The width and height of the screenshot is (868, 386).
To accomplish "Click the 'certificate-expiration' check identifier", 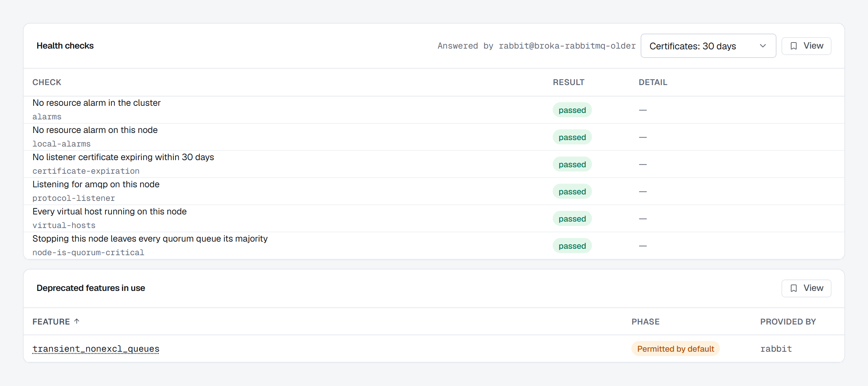I will click(86, 171).
